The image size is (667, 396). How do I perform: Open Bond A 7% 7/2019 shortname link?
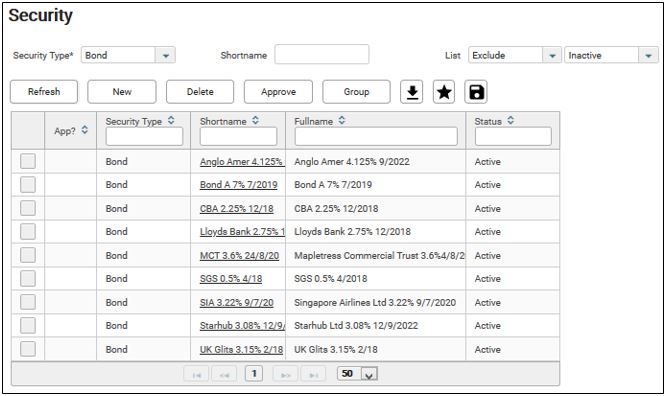click(x=239, y=185)
